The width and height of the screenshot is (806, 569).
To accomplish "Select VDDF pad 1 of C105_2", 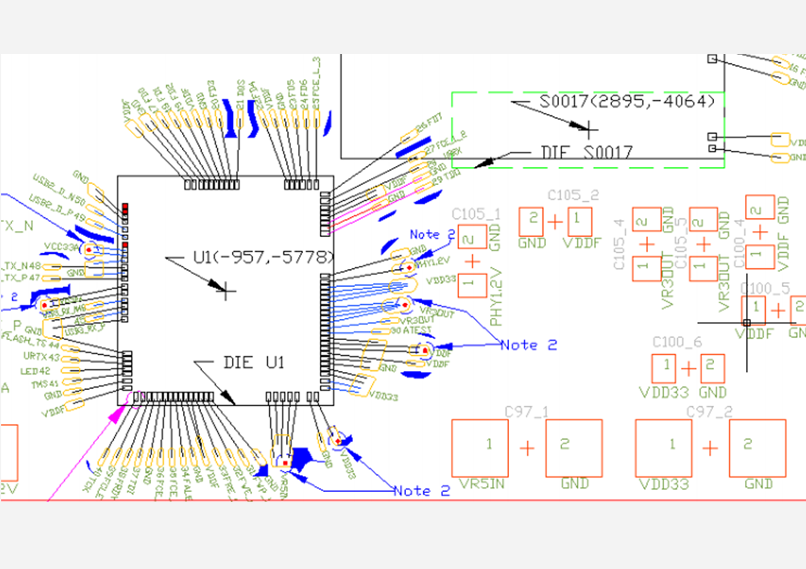I will click(580, 218).
